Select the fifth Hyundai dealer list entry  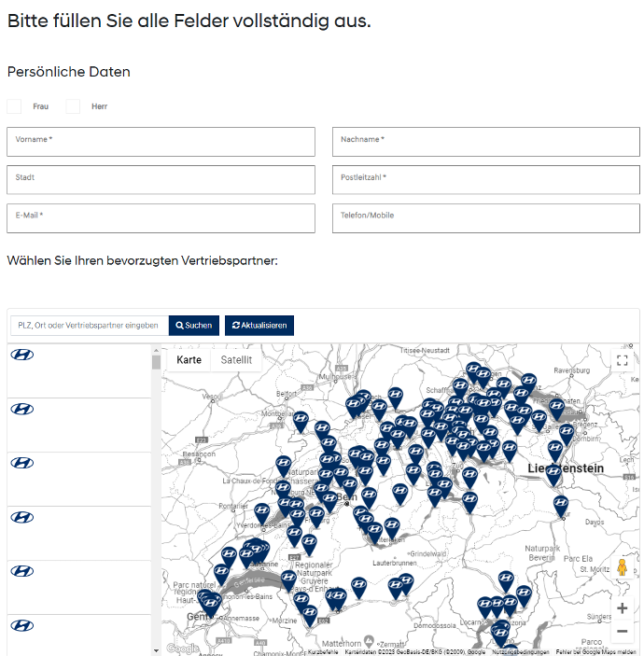pyautogui.click(x=79, y=587)
